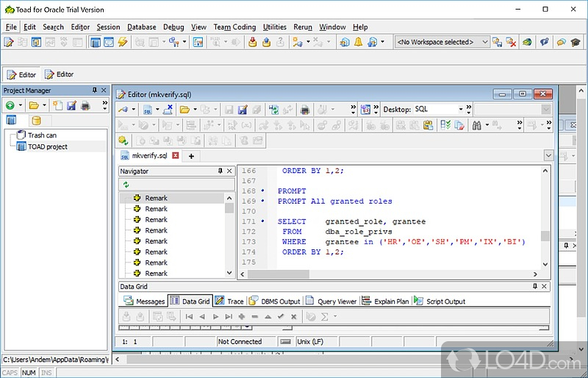Open the workspace selection dropdown
This screenshot has height=378, width=588.
point(483,43)
